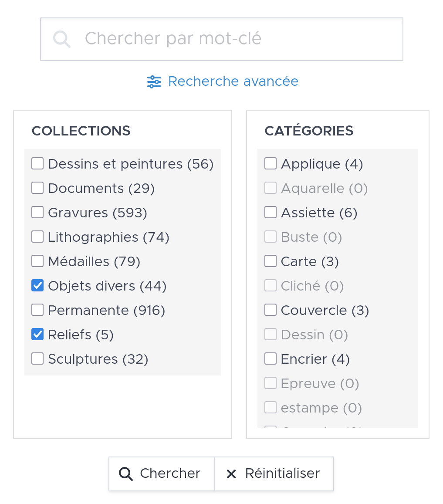This screenshot has height=504, width=443.
Task: Click the X icon on the Réinitialiser button
Action: [x=231, y=474]
